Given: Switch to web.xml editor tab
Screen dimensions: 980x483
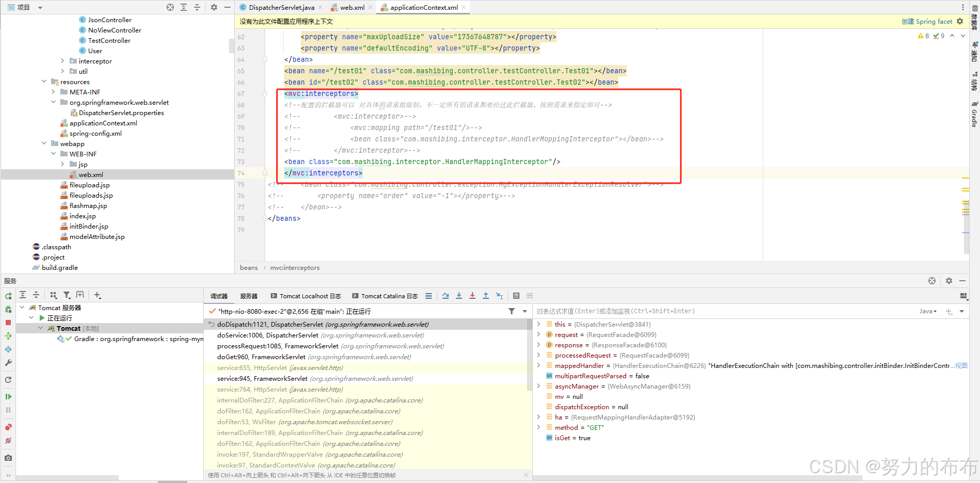Looking at the screenshot, I should tap(352, 7).
